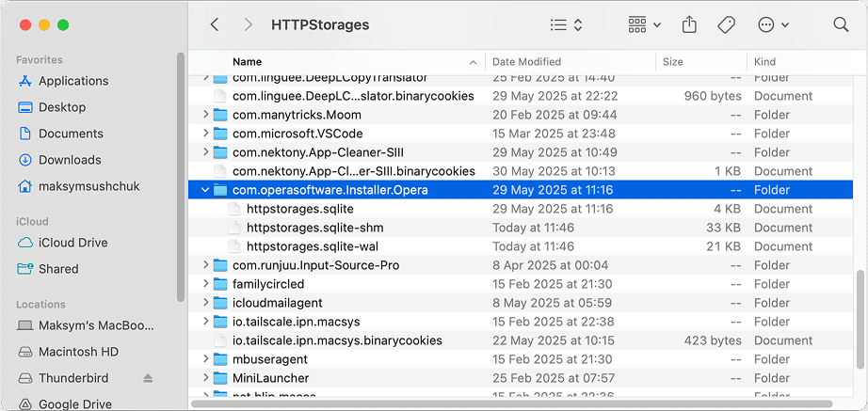The height and width of the screenshot is (411, 868).
Task: Select Maksym's MacBook in Locations
Action: (x=86, y=325)
